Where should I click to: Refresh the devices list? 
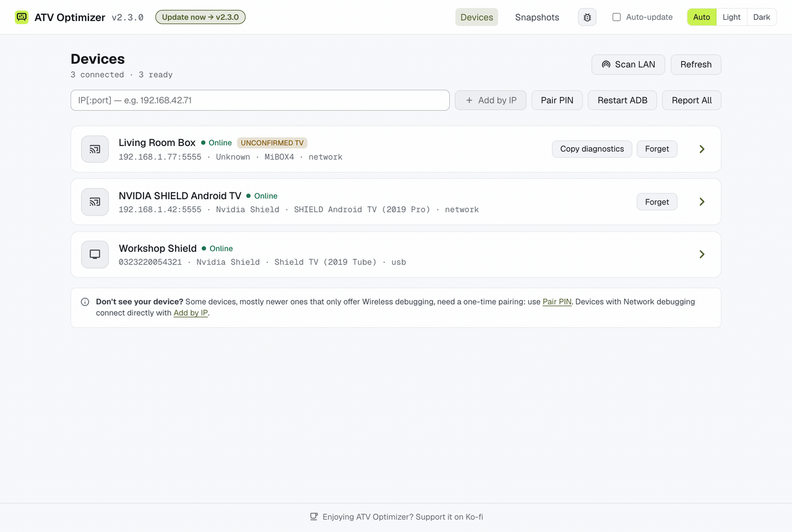pos(696,64)
